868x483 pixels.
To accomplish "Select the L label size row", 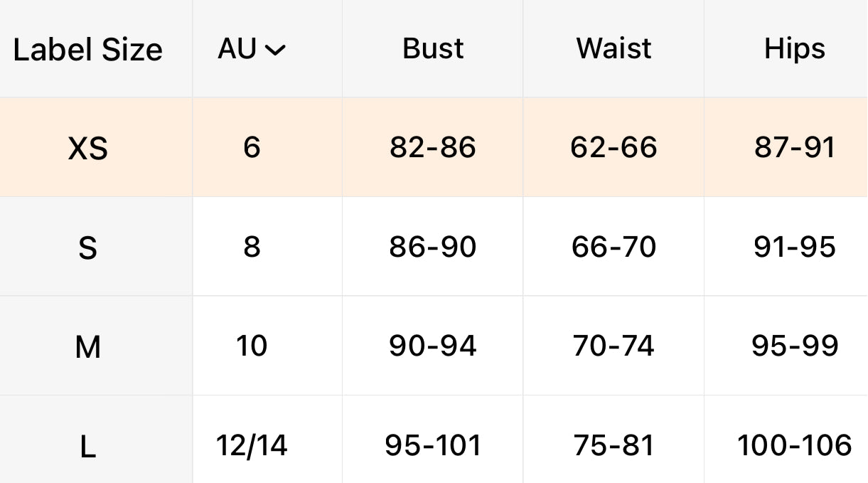I will click(x=87, y=447).
